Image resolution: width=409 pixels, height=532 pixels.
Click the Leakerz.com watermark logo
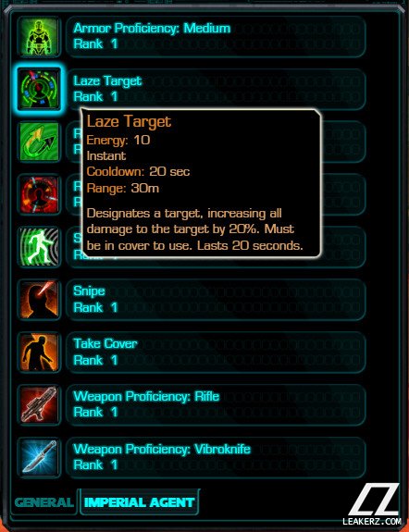[372, 504]
